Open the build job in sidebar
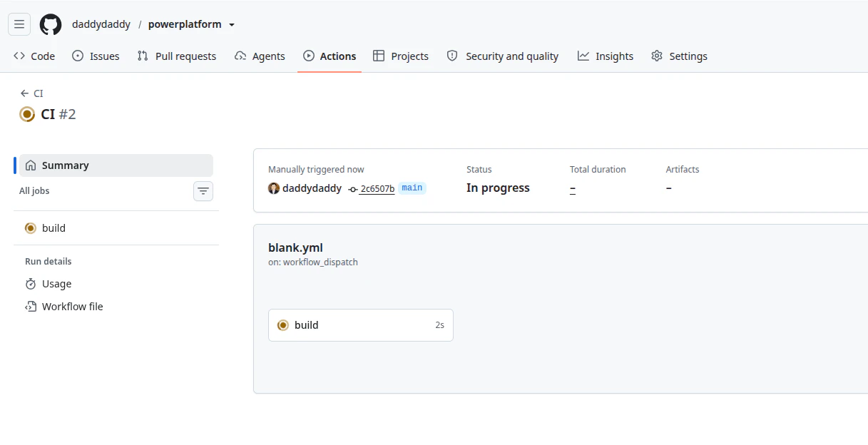Viewport: 868px width, 445px height. 116,228
